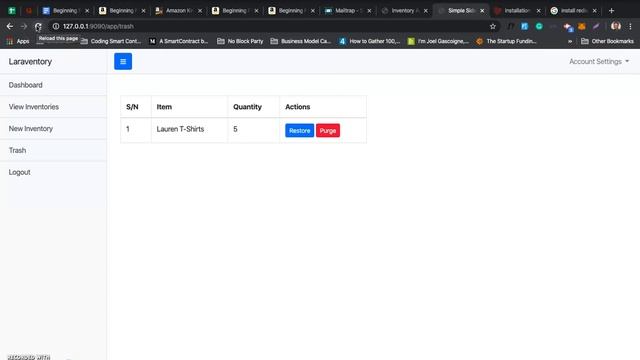Screen dimensions: 640x360
Task: View site information next to the URL
Action: click(x=56, y=26)
